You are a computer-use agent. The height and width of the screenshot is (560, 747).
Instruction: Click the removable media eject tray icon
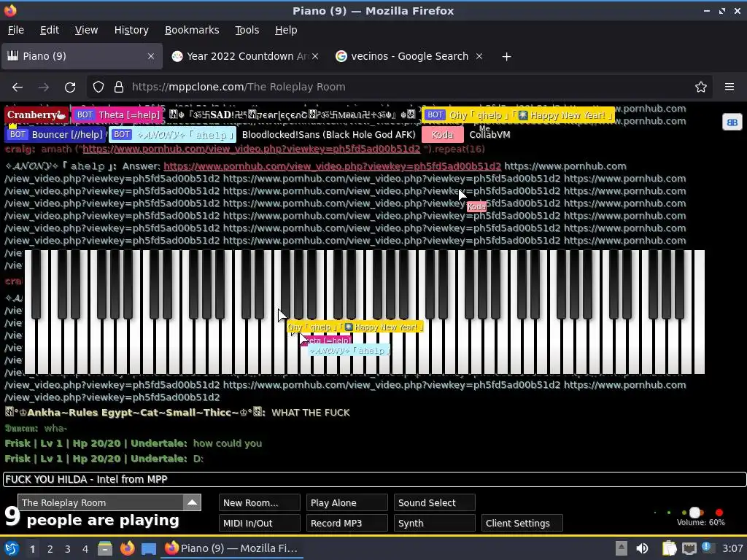(621, 548)
